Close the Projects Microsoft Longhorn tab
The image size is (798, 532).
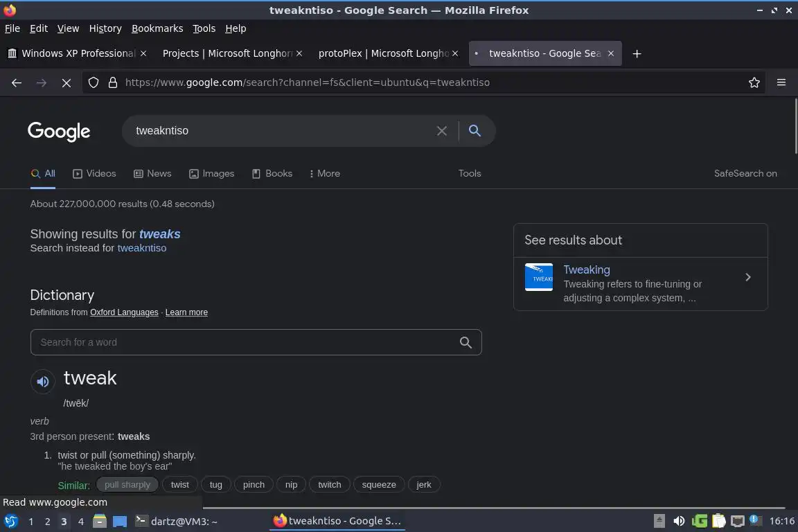tap(299, 53)
